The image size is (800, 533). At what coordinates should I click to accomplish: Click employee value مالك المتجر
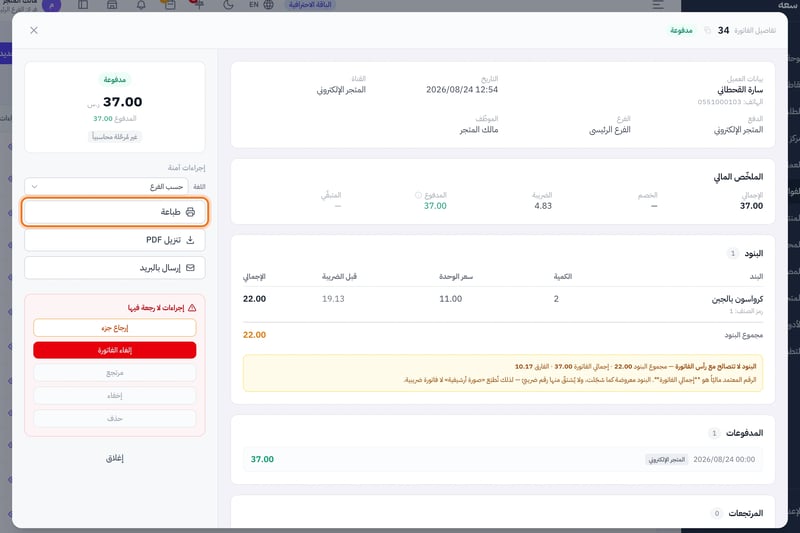(479, 130)
